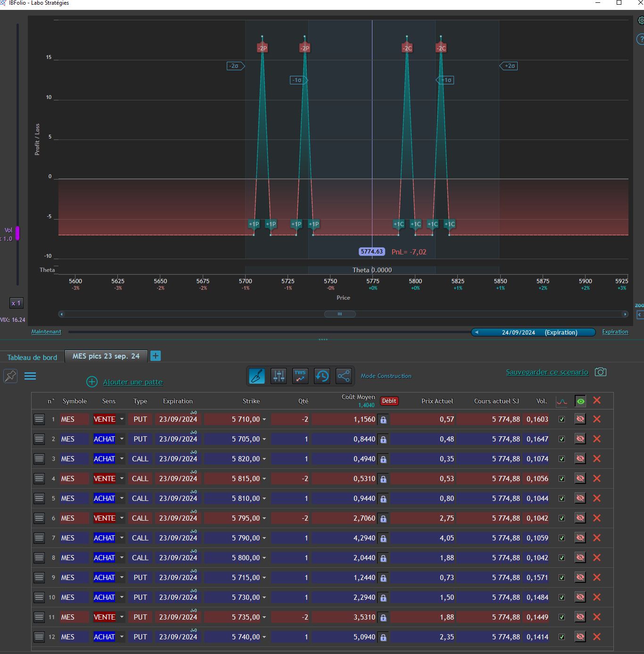The width and height of the screenshot is (644, 654).
Task: Toggle the green eye visibility in the header
Action: coord(580,401)
